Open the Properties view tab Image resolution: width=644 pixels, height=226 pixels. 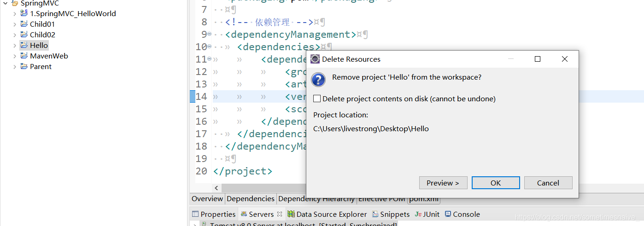[214, 214]
